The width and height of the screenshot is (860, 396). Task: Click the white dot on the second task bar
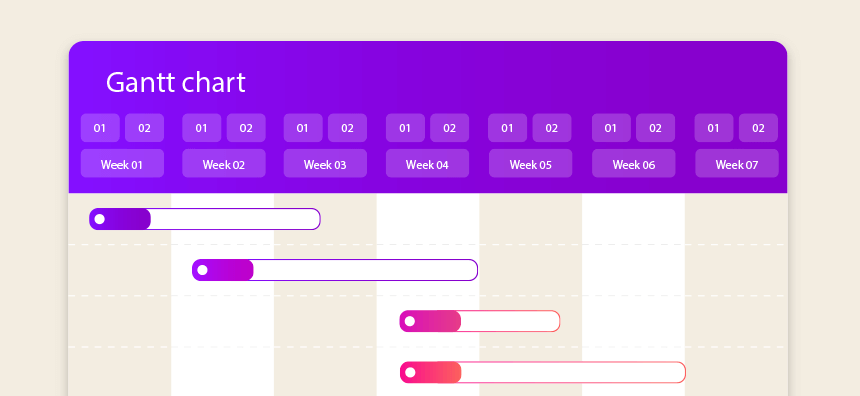tap(202, 270)
